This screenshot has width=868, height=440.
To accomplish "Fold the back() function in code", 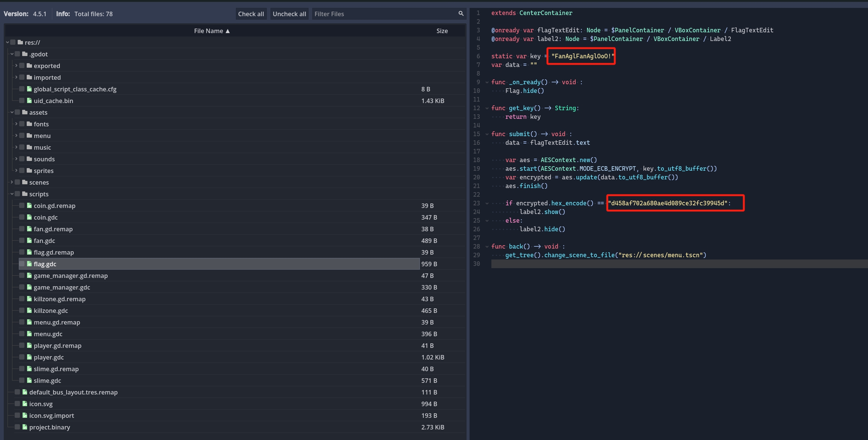I will (x=487, y=246).
